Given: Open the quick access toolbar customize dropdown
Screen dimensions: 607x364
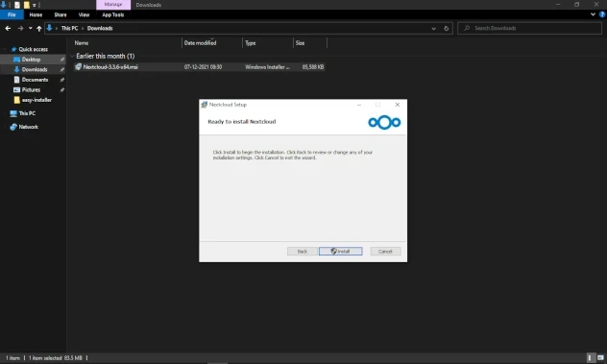Looking at the screenshot, I should 35,5.
